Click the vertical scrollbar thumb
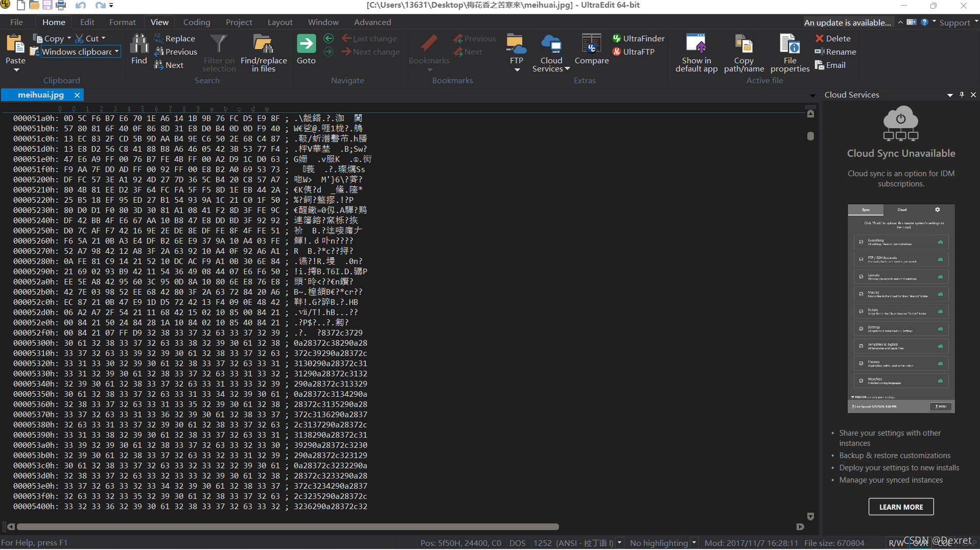 coord(810,136)
